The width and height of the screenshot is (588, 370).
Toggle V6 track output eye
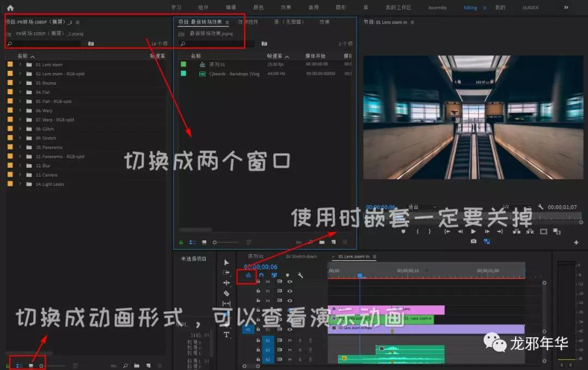[x=290, y=281]
